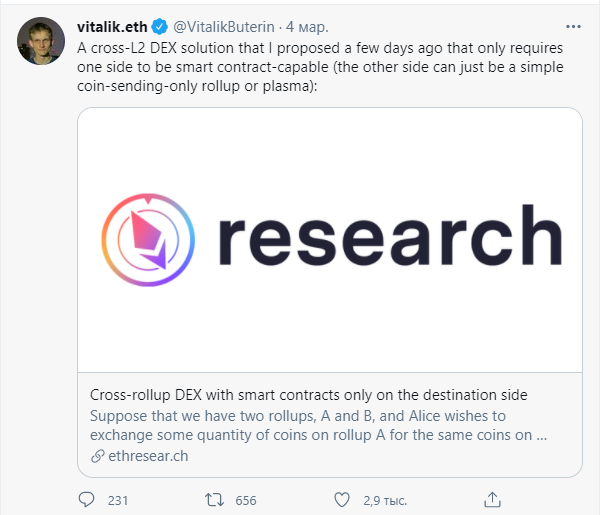Click the "research" wordmark in the preview image
The image size is (609, 515).
pyautogui.click(x=388, y=237)
